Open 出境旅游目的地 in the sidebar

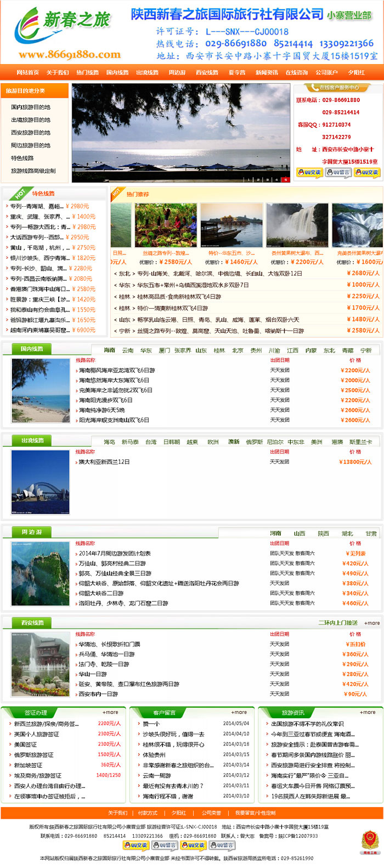31,120
